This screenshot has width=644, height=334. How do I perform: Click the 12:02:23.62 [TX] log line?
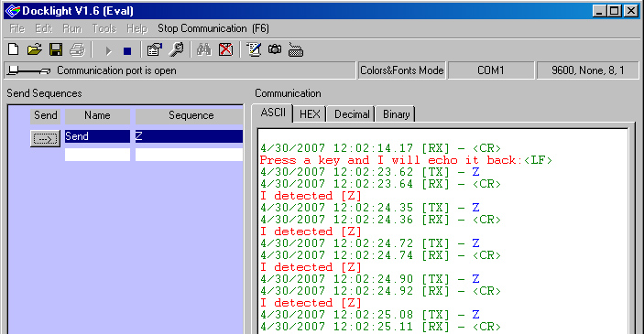click(x=370, y=172)
